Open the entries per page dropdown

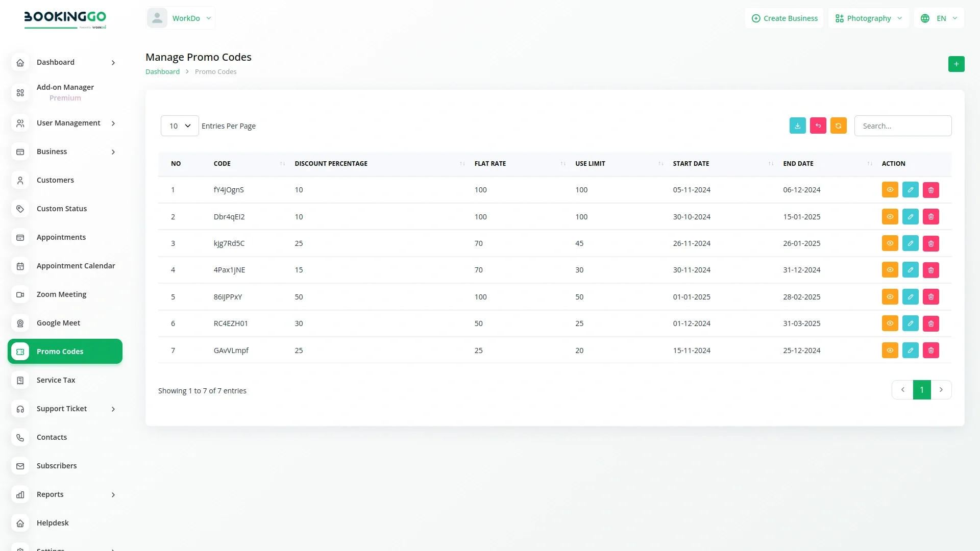pos(180,126)
